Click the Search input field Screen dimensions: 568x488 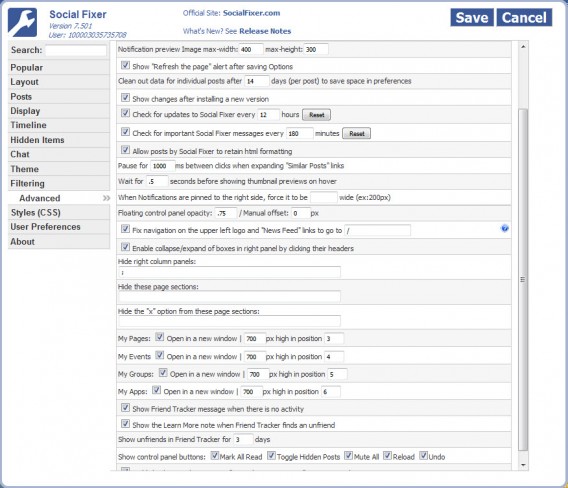(76, 50)
